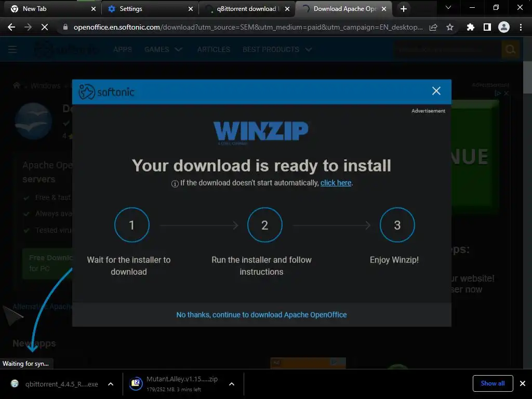Open the Mutant.Alley zip download item
This screenshot has height=399, width=532.
174,384
